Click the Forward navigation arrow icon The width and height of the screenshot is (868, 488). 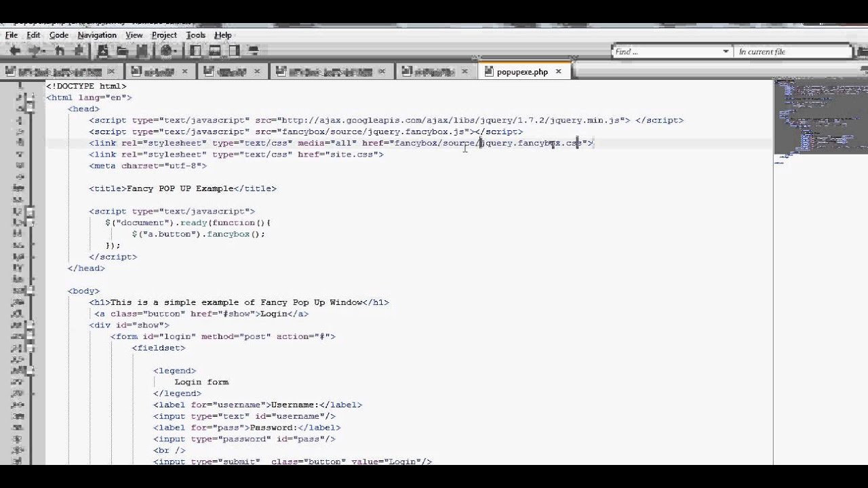pos(34,51)
